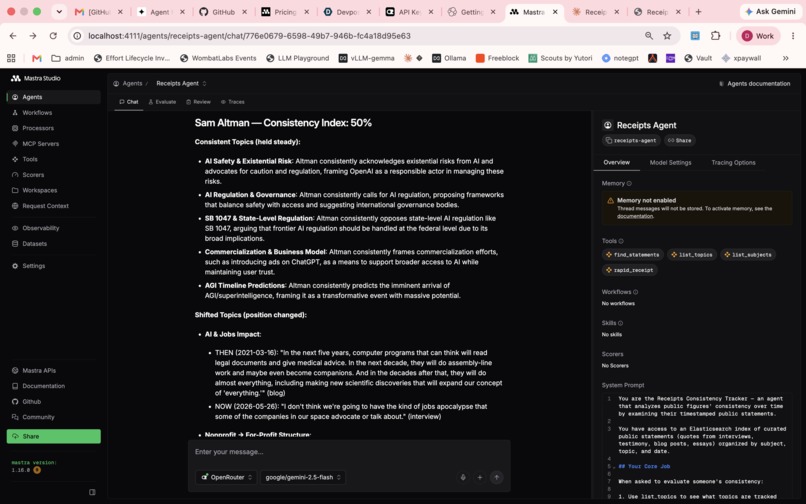Switch to the Chat tab
The image size is (806, 504).
pos(129,102)
